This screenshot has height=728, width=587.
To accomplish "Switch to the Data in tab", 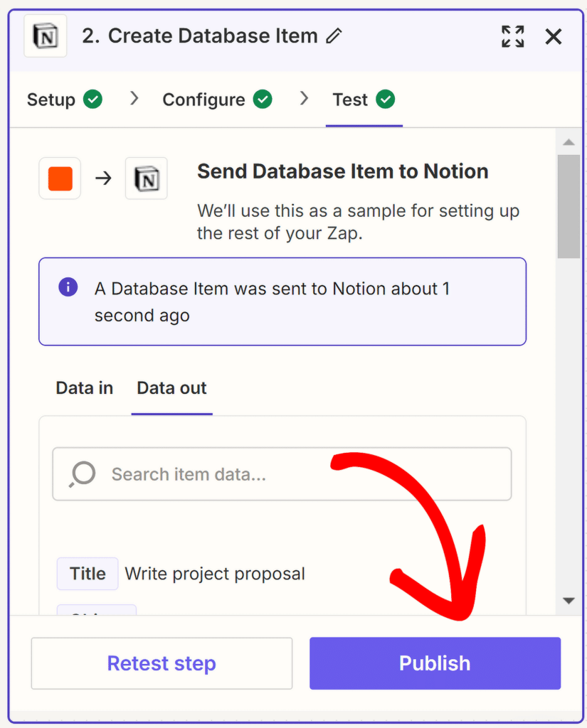I will click(x=85, y=388).
